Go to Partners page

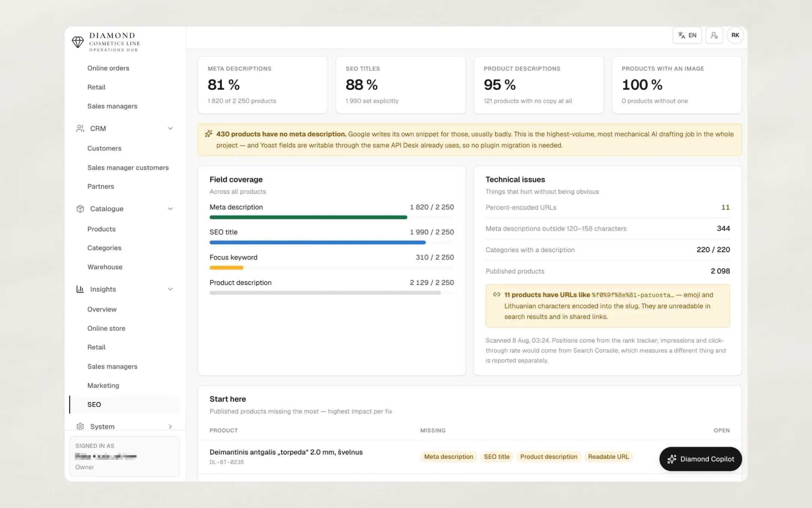click(100, 186)
